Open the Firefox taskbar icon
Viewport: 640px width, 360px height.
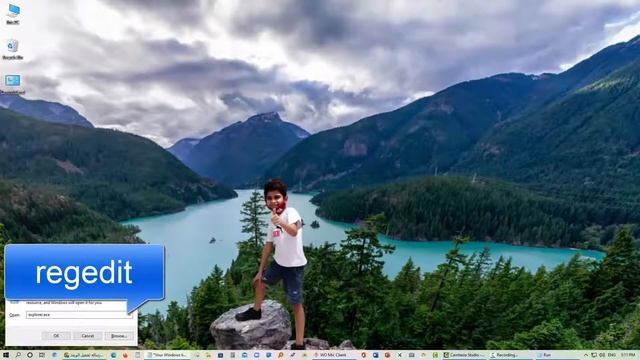point(125,355)
